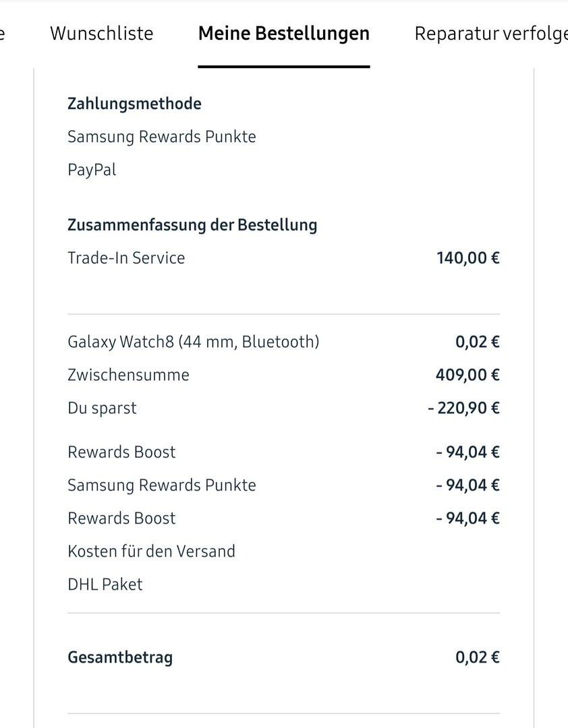Click the Du sparst label

click(102, 408)
